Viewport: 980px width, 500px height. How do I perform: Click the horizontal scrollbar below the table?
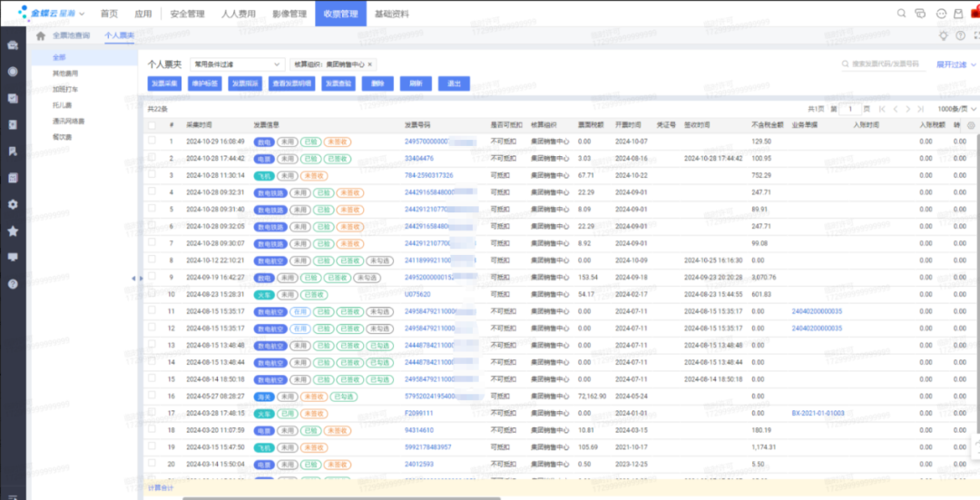click(342, 498)
